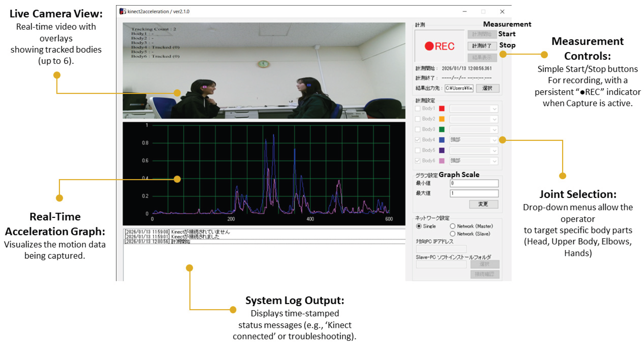Toggle the Body3 checkbox
This screenshot has height=345, width=644.
pyautogui.click(x=417, y=129)
